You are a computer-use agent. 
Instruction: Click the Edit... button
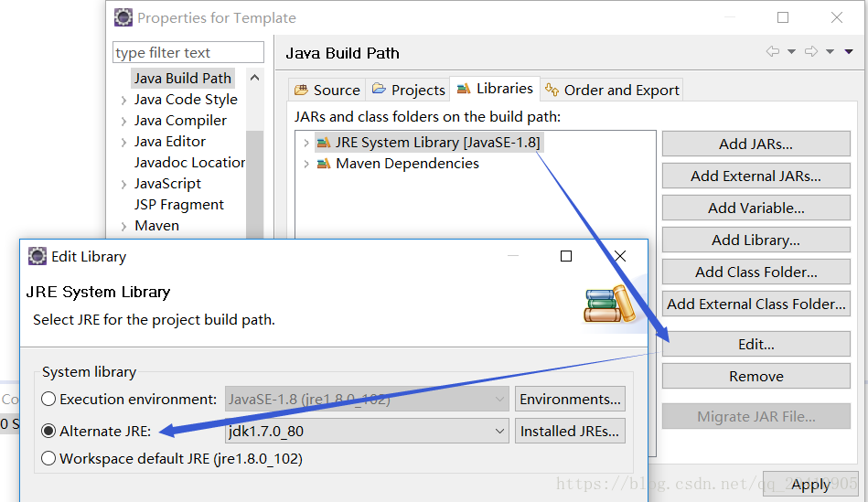pos(756,344)
